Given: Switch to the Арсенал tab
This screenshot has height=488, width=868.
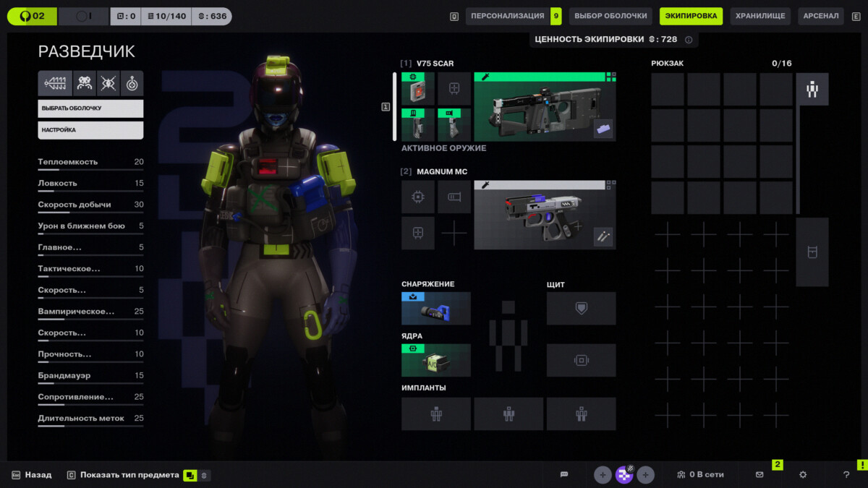Looking at the screenshot, I should (x=820, y=16).
